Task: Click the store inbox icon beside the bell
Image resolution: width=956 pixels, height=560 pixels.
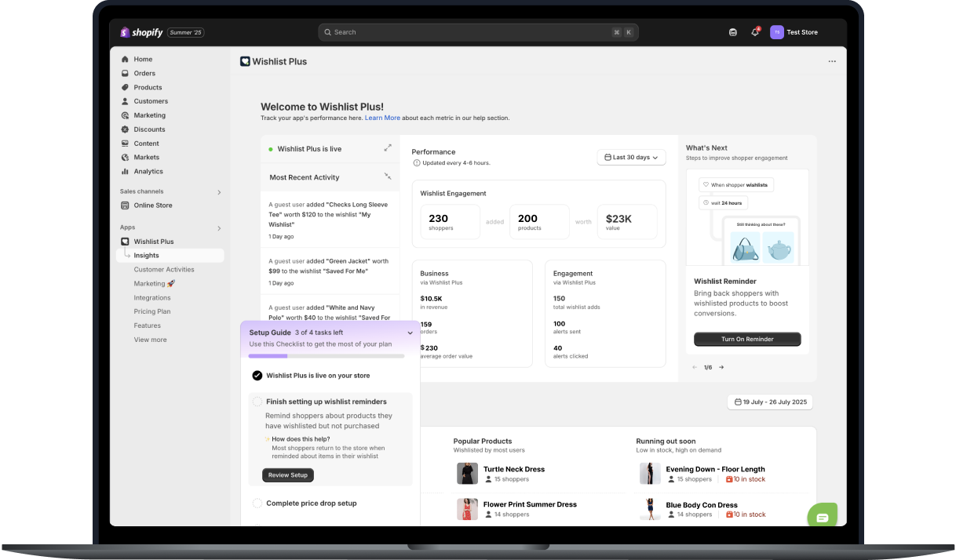Action: 733,32
